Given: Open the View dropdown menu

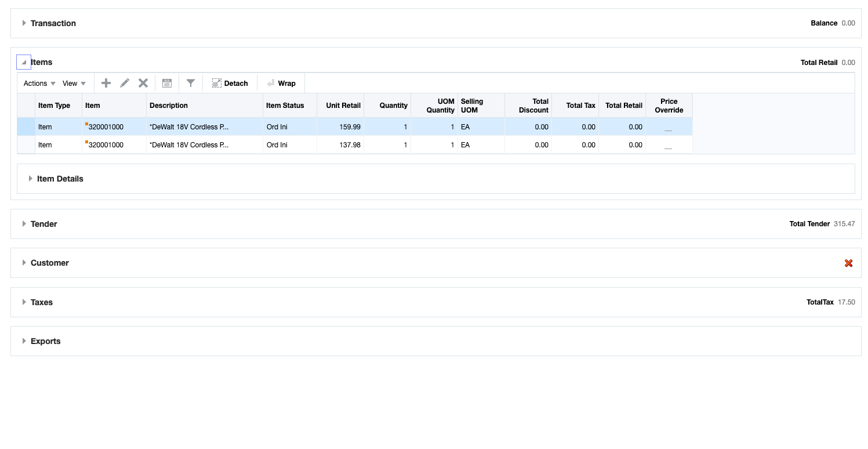Looking at the screenshot, I should (74, 82).
